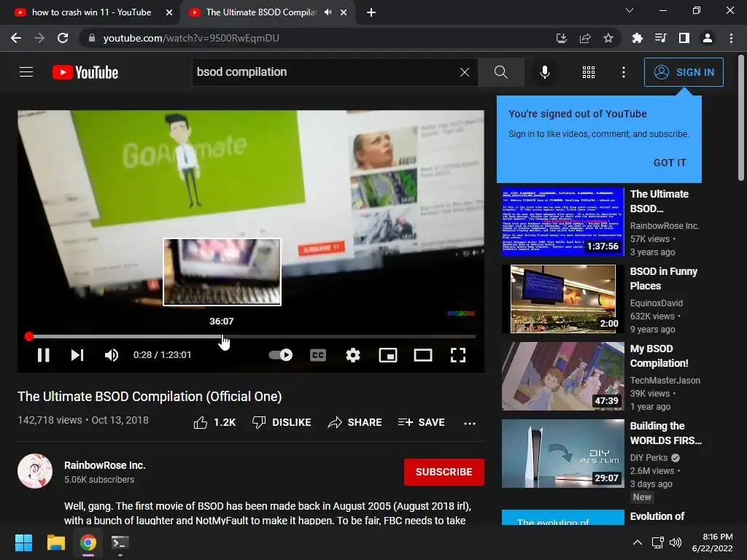Open the Windows Start menu
This screenshot has height=560, width=747.
[x=23, y=542]
